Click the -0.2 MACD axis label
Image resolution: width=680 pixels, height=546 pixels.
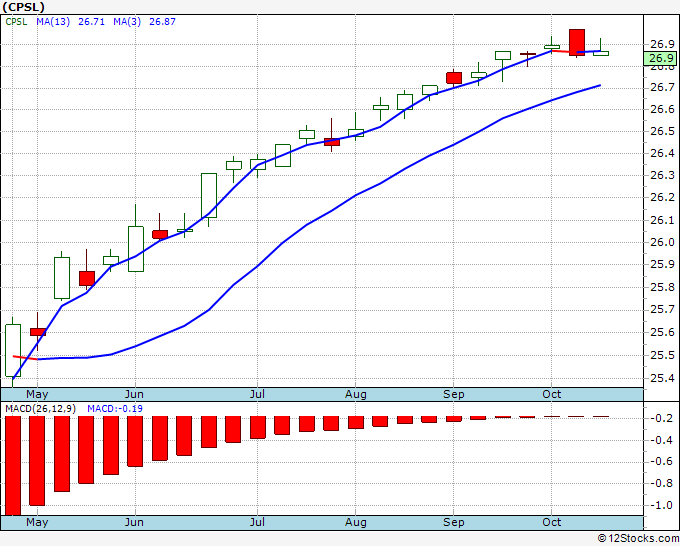pyautogui.click(x=661, y=418)
